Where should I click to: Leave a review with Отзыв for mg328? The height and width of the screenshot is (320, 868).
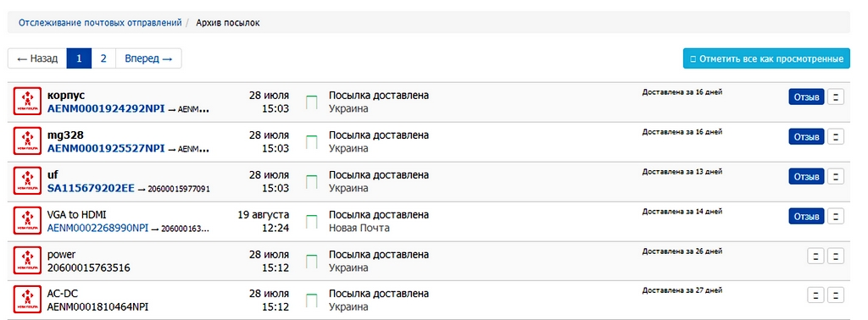807,136
